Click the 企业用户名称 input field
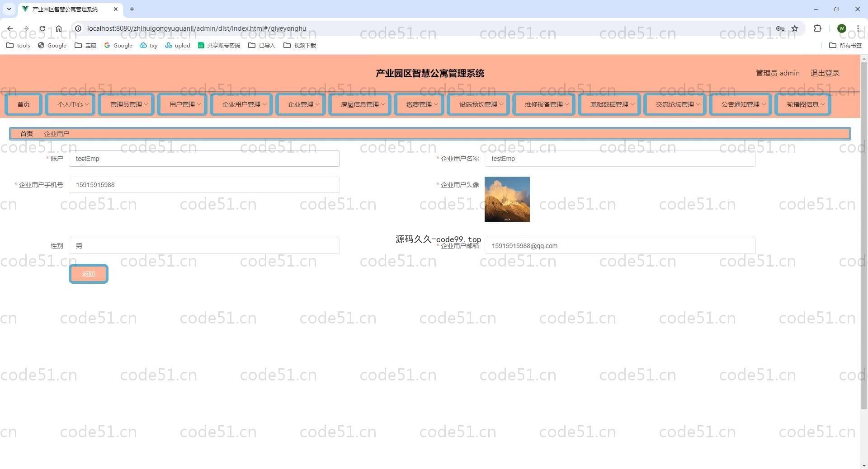Screen dimensions: 868x469 [x=620, y=159]
